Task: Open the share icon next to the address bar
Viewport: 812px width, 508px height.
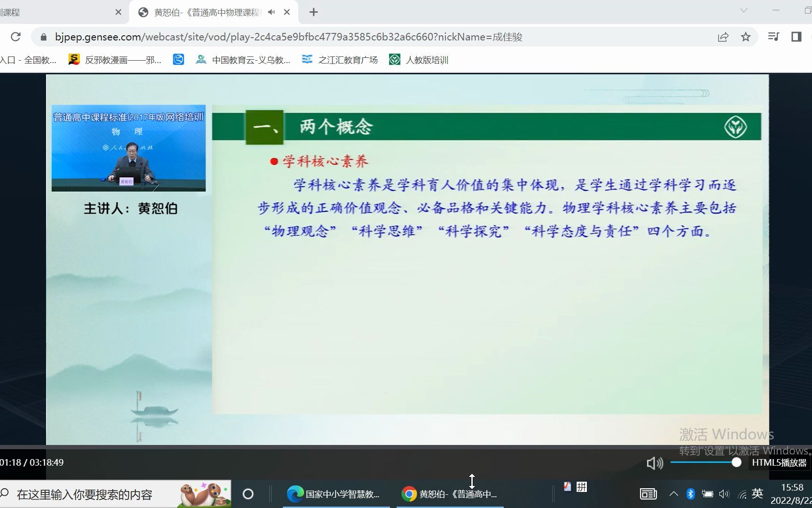Action: pyautogui.click(x=723, y=37)
